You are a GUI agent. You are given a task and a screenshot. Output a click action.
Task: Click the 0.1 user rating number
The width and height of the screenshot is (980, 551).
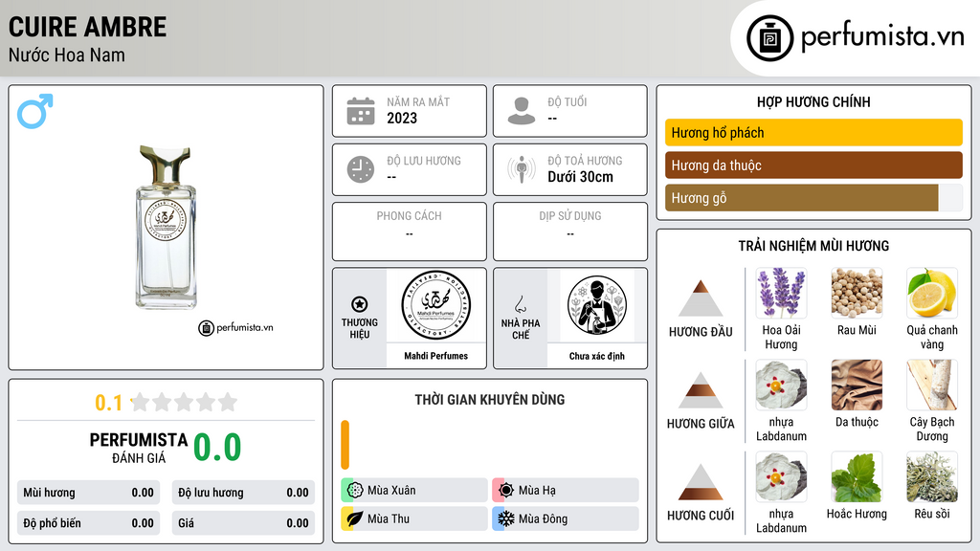(x=108, y=403)
